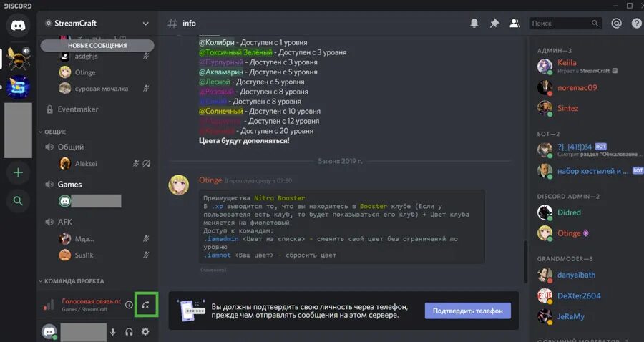Show pinned messages via the pin icon
This screenshot has height=342, width=644.
coord(494,24)
